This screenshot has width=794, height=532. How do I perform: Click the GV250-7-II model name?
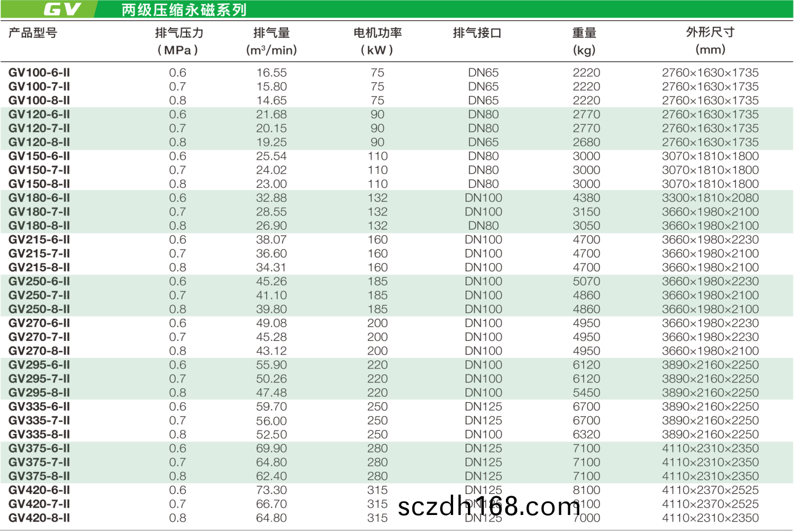[39, 295]
